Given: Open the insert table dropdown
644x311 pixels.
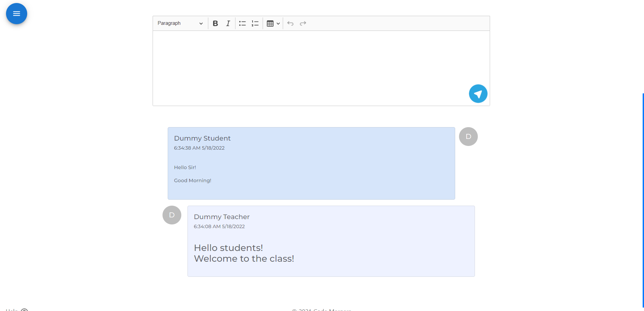Looking at the screenshot, I should coord(273,23).
